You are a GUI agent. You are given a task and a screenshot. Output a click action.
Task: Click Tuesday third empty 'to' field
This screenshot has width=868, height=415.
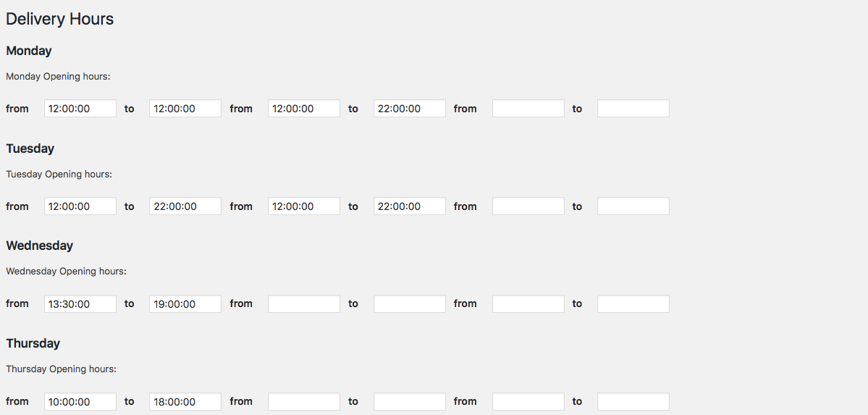pyautogui.click(x=633, y=206)
